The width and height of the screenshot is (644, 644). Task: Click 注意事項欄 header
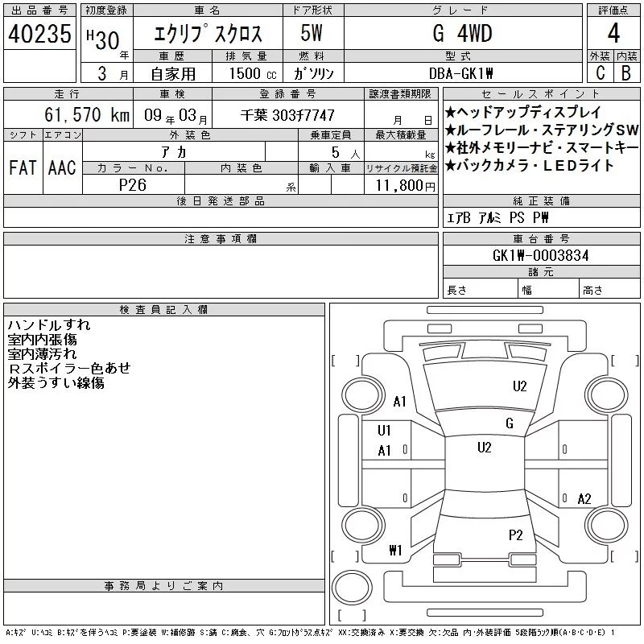point(221,239)
